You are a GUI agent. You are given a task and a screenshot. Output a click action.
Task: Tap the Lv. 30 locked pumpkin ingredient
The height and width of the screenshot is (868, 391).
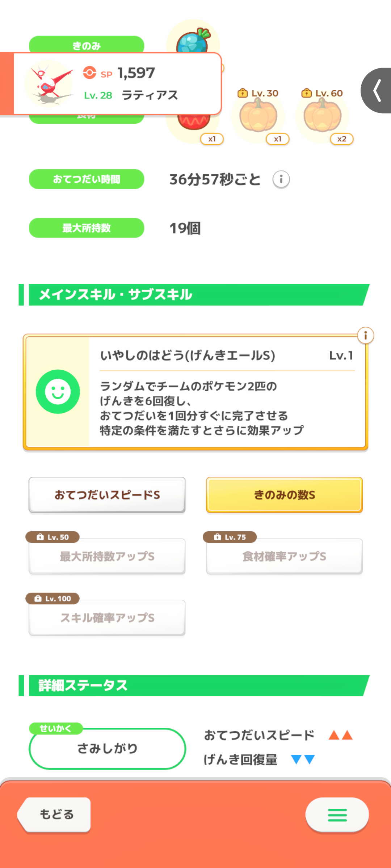pyautogui.click(x=258, y=116)
